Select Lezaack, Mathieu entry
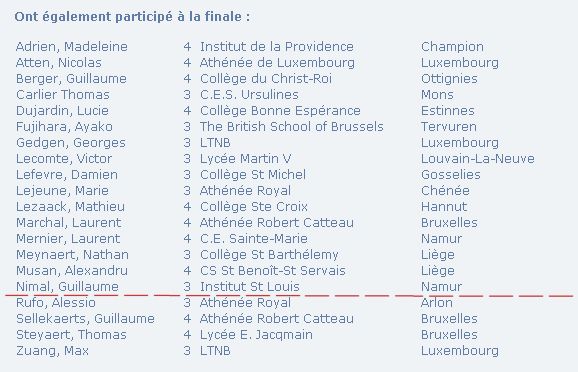The height and width of the screenshot is (372, 578). click(70, 207)
